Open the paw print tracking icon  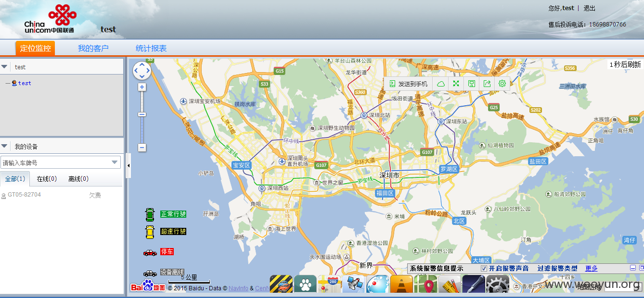[x=305, y=284]
